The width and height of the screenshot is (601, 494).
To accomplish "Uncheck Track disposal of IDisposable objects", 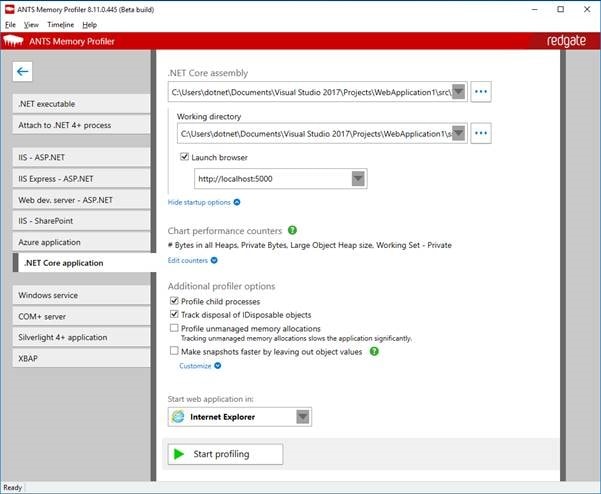I will click(174, 314).
